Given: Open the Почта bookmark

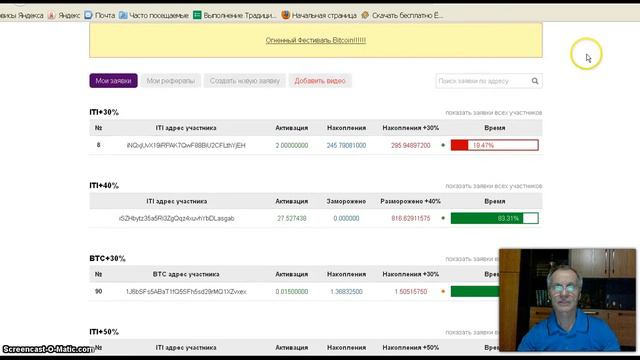Looking at the screenshot, I should click(x=100, y=16).
